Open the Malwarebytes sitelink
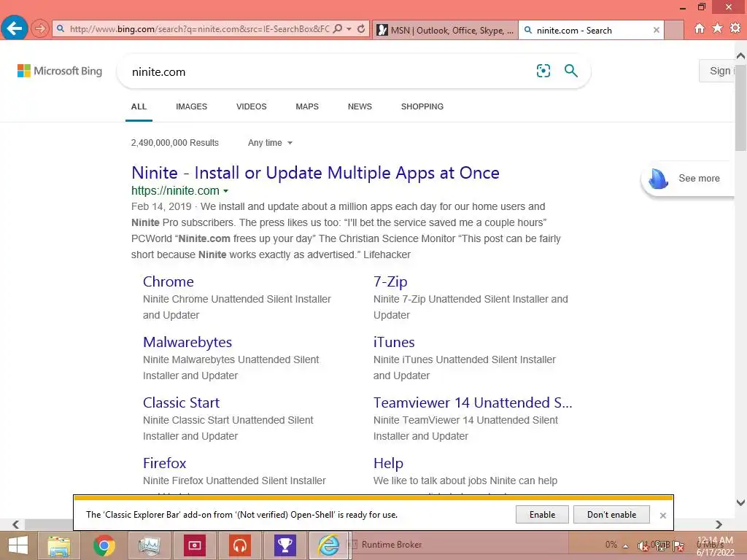This screenshot has width=747, height=560. (x=187, y=342)
